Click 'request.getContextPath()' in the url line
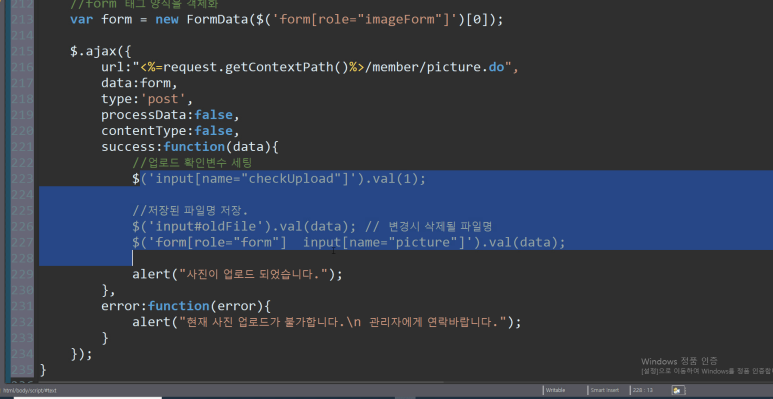The height and width of the screenshot is (399, 773). [256, 68]
